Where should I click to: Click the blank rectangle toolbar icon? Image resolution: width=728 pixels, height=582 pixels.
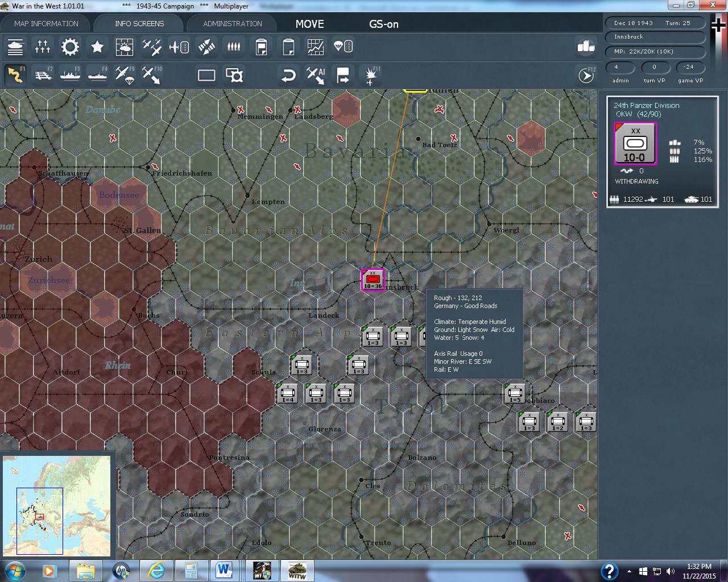206,75
